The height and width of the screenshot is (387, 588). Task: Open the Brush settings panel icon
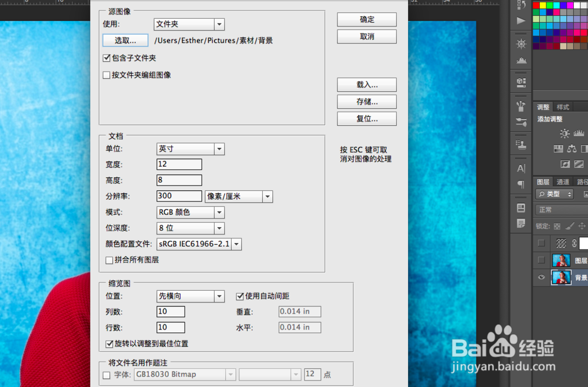521,122
